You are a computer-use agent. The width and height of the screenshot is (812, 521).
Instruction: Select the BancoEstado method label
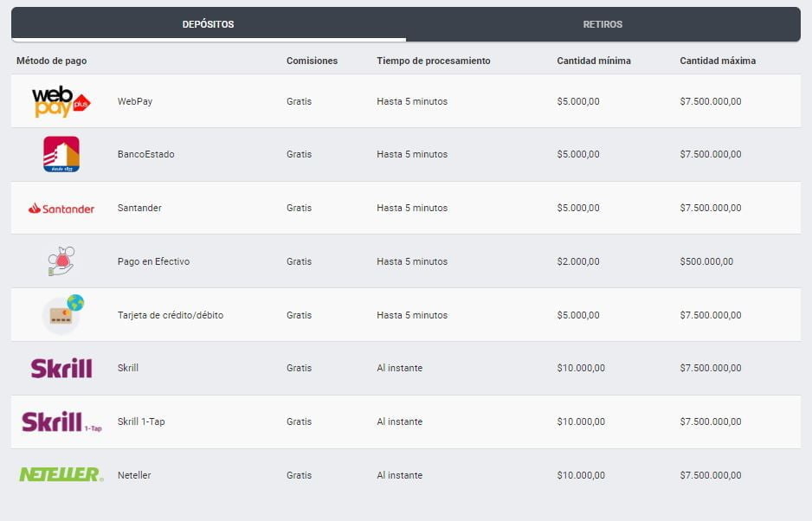(x=145, y=155)
